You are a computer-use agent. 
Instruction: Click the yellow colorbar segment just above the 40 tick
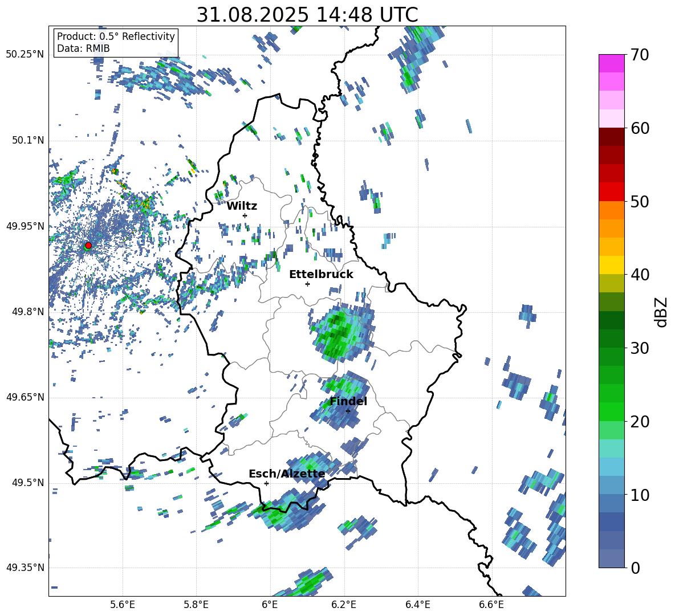(611, 265)
